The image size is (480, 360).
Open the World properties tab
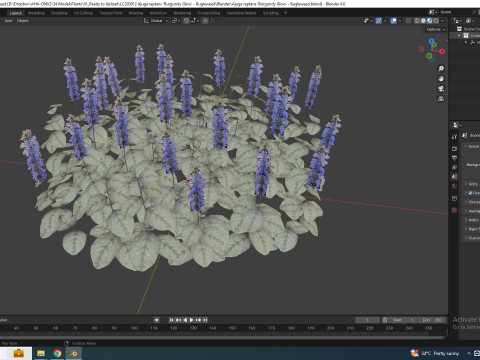click(454, 186)
